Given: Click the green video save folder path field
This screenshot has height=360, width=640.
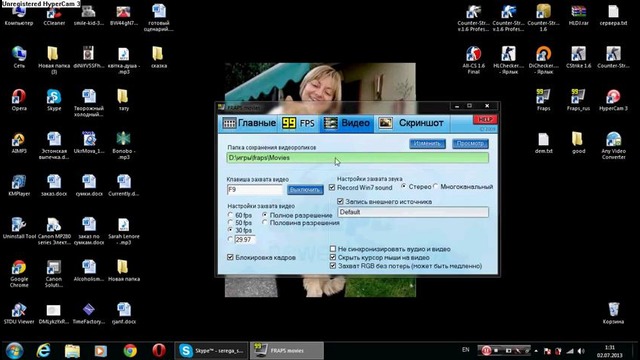Looking at the screenshot, I should point(358,158).
